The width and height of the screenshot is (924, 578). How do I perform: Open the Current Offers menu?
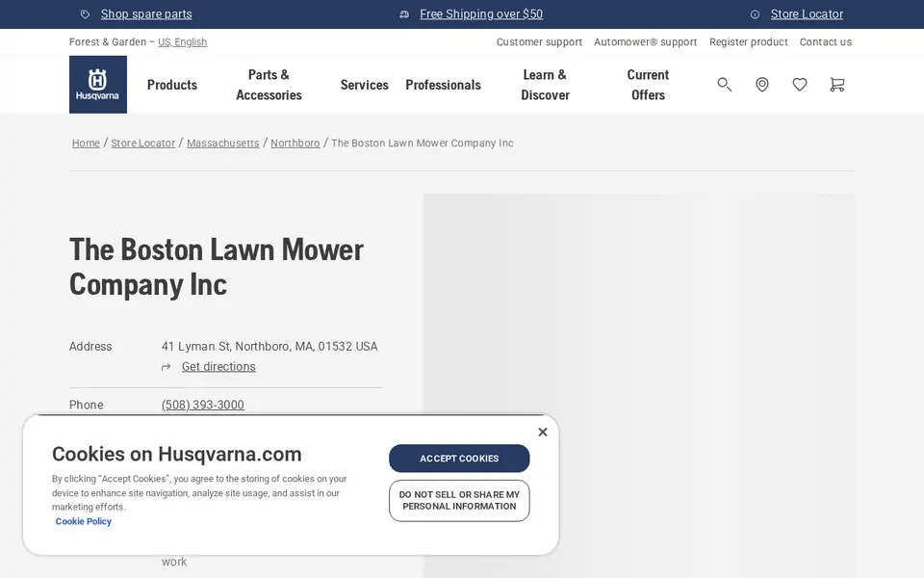point(648,85)
